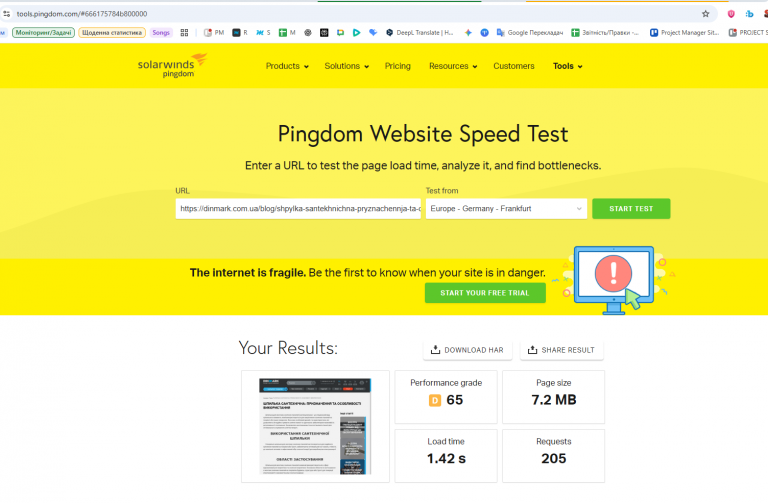Click the alert monitor illustration
The width and height of the screenshot is (768, 503).
click(614, 280)
